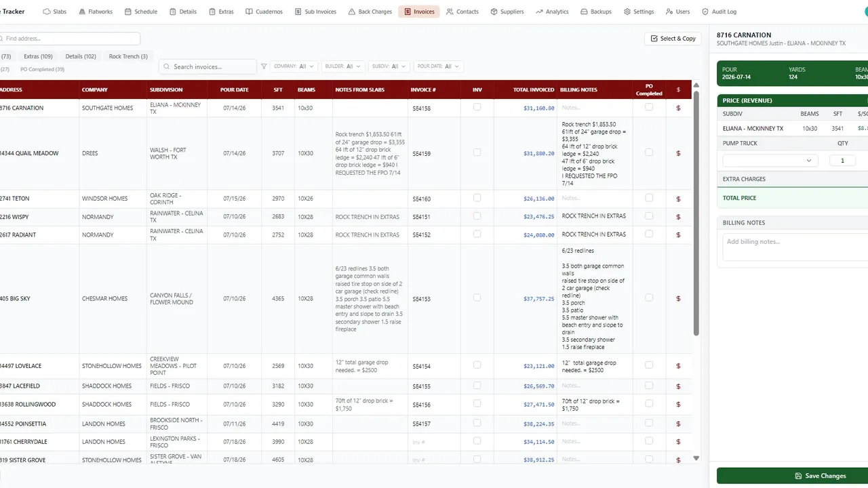Click the Audit Log shield icon

point(705,12)
